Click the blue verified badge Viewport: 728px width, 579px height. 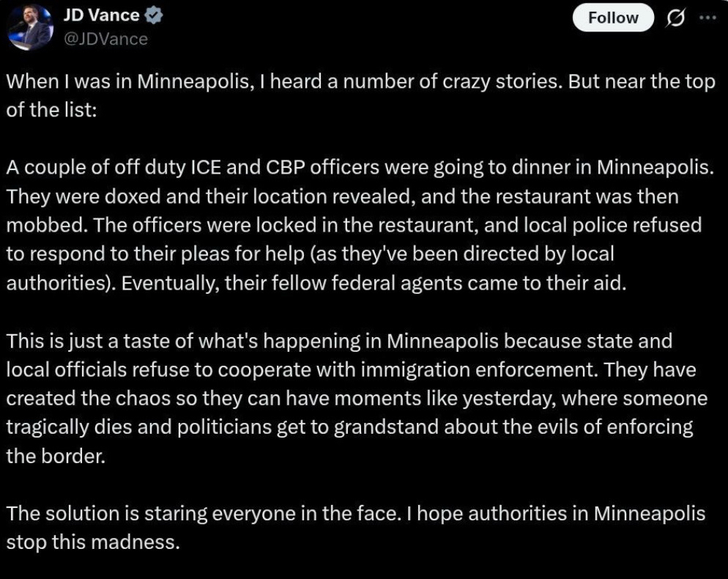pyautogui.click(x=155, y=15)
